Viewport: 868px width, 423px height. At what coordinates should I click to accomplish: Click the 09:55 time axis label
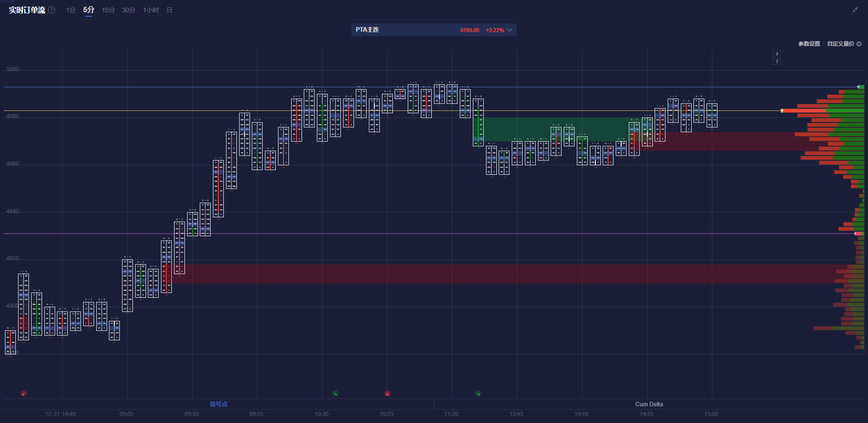[x=256, y=414]
